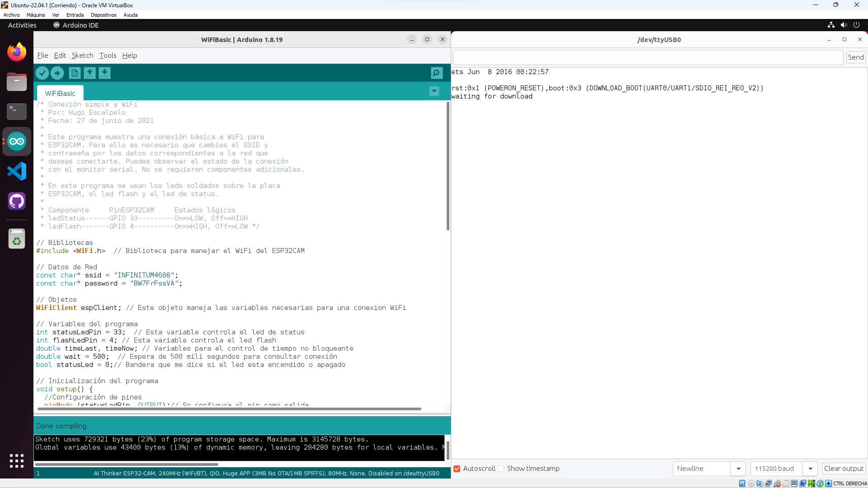The height and width of the screenshot is (488, 868).
Task: Expand the tab options dropdown arrow
Action: tap(434, 91)
